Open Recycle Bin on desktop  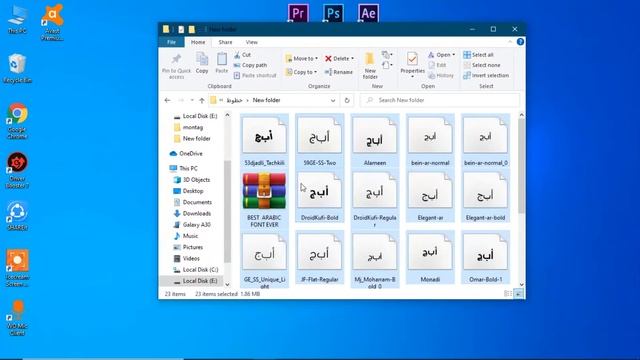coord(17,69)
